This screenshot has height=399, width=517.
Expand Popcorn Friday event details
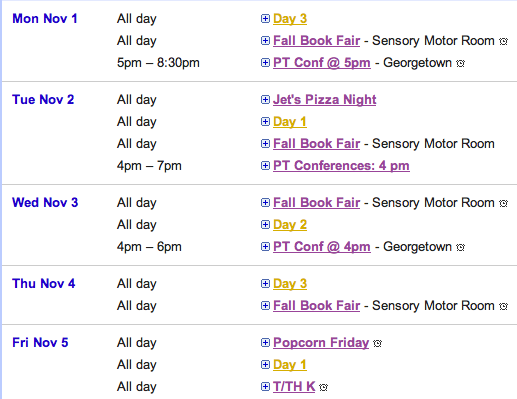(265, 343)
